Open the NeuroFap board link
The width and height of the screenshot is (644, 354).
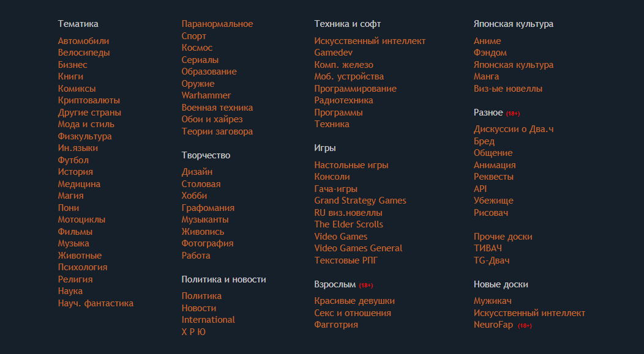[493, 325]
